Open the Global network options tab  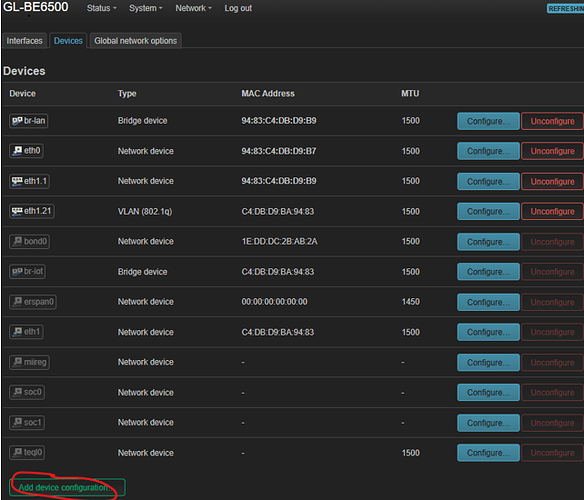click(136, 41)
